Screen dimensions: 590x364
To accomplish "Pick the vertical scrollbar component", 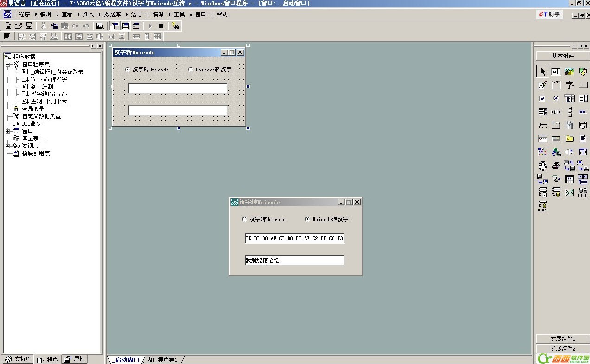I will click(569, 112).
